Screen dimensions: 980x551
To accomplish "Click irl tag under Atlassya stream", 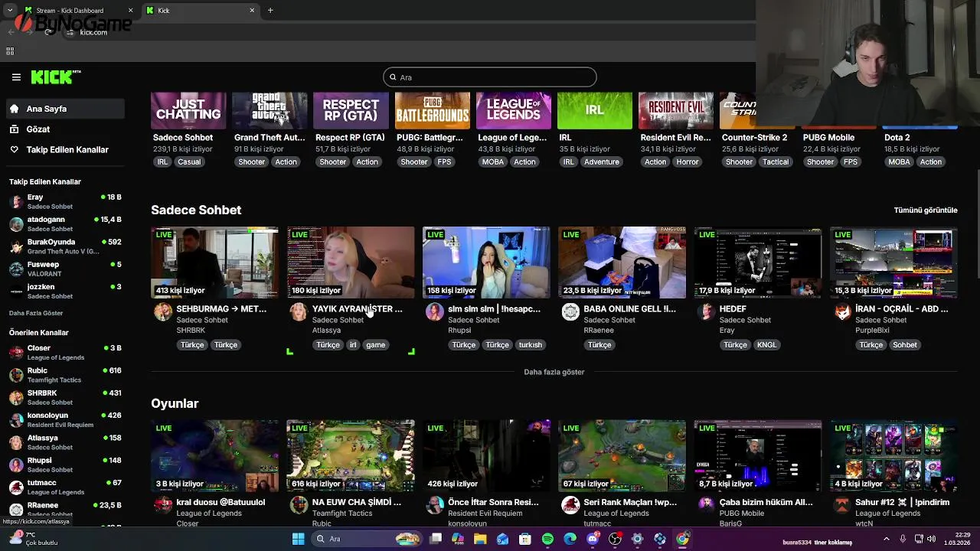I will (x=353, y=345).
